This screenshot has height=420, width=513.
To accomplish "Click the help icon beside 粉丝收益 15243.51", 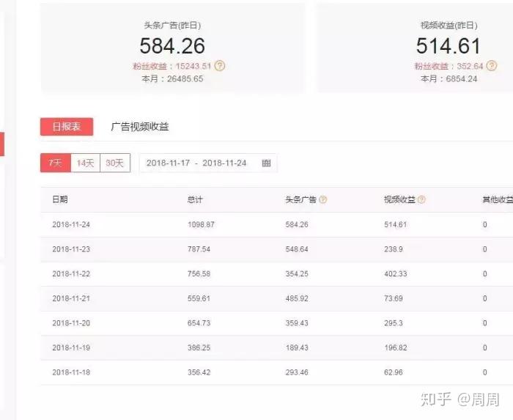I will (220, 66).
